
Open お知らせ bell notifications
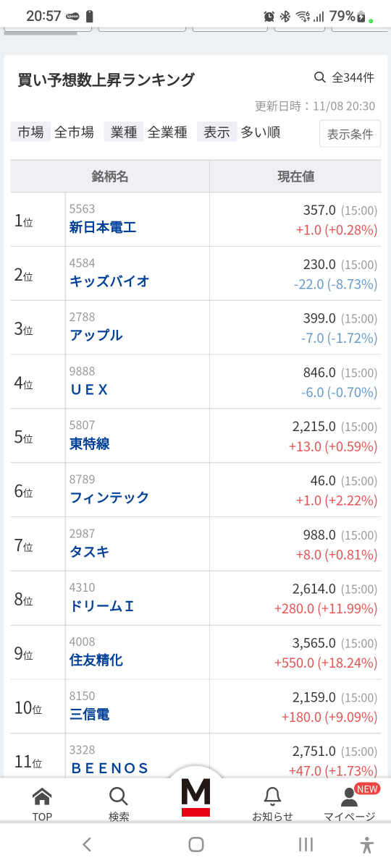tap(272, 796)
